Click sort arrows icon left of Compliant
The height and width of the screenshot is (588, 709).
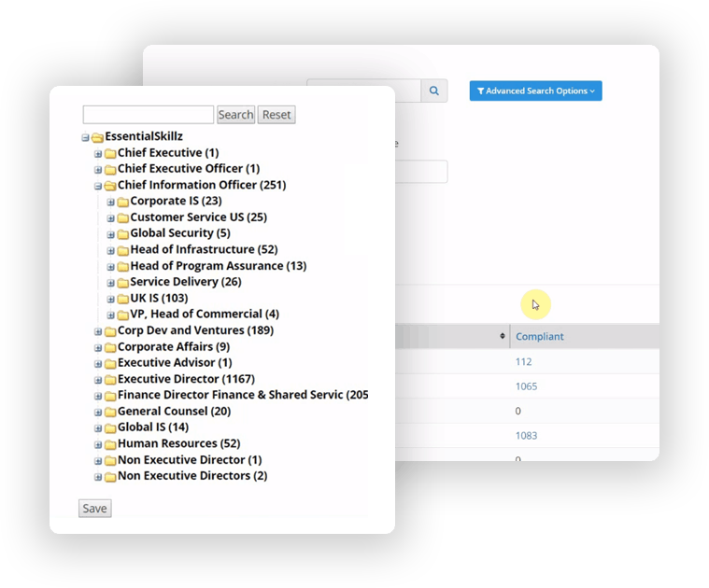(502, 336)
